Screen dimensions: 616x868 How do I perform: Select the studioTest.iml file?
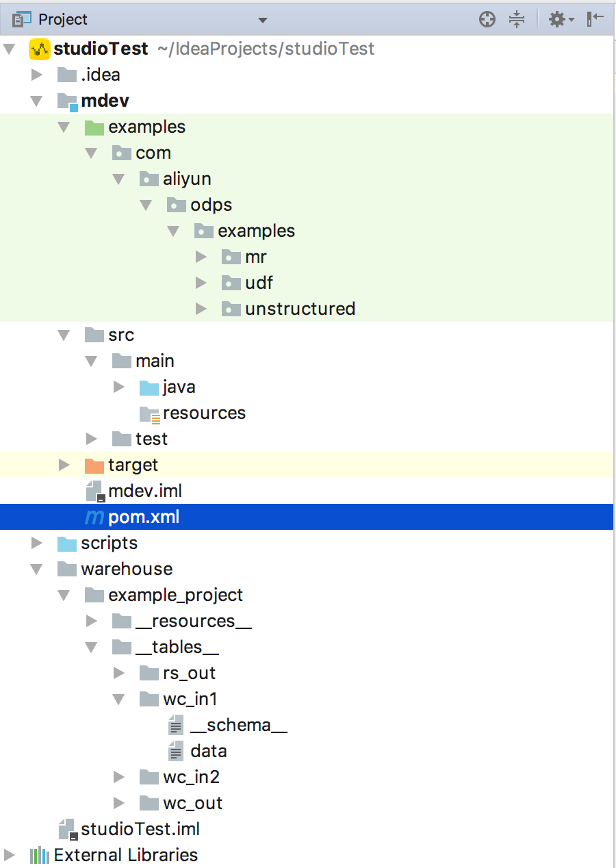[x=129, y=830]
